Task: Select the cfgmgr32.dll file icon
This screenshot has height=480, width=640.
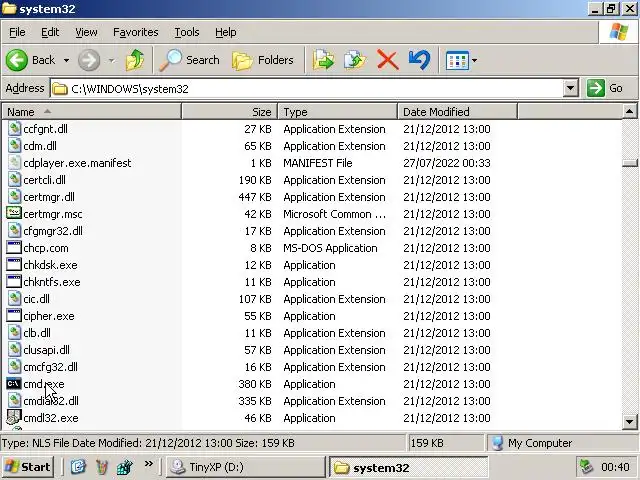Action: [14, 231]
